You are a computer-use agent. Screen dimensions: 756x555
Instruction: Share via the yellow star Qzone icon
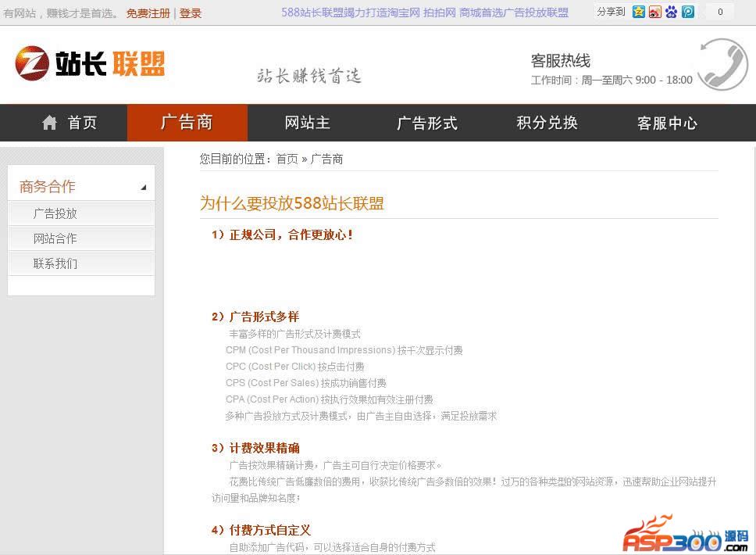[x=638, y=12]
